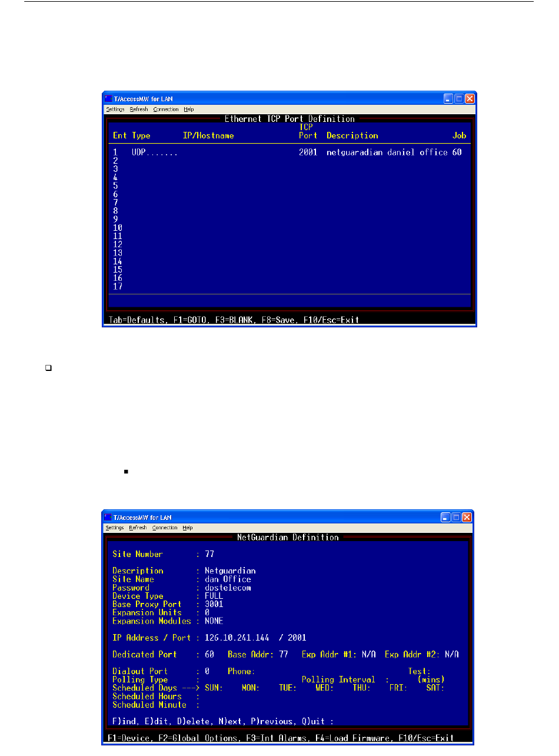Viewport: 559px width, 756px height.
Task: Close the NetGuardian Definition window
Action: tap(467, 518)
